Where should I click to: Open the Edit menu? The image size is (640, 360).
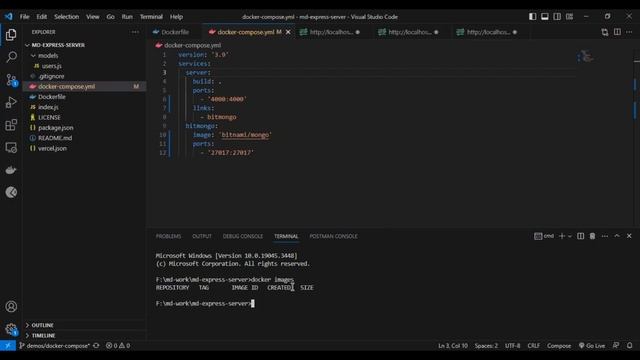tap(42, 17)
